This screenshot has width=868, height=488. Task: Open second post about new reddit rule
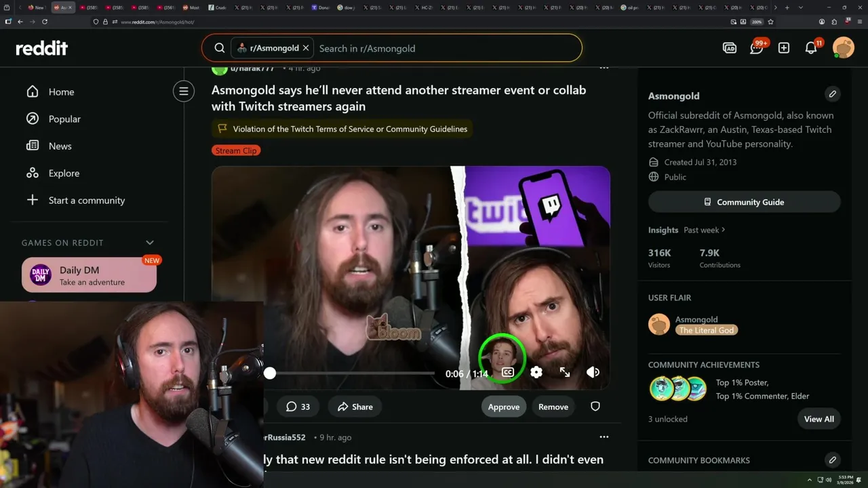434,460
